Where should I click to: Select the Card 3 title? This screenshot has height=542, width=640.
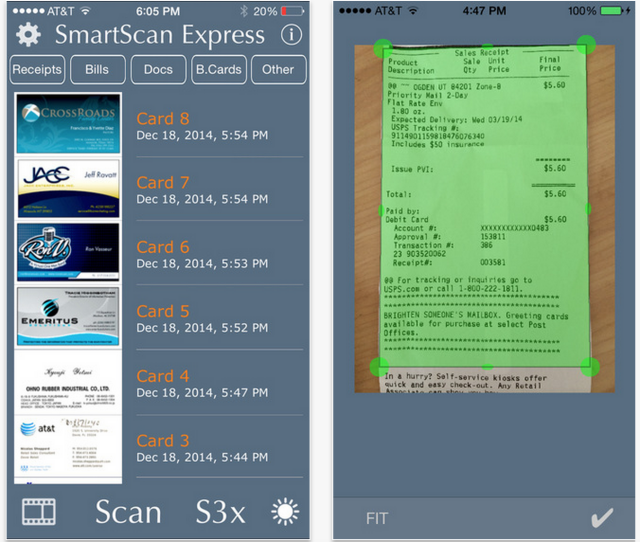pyautogui.click(x=163, y=441)
